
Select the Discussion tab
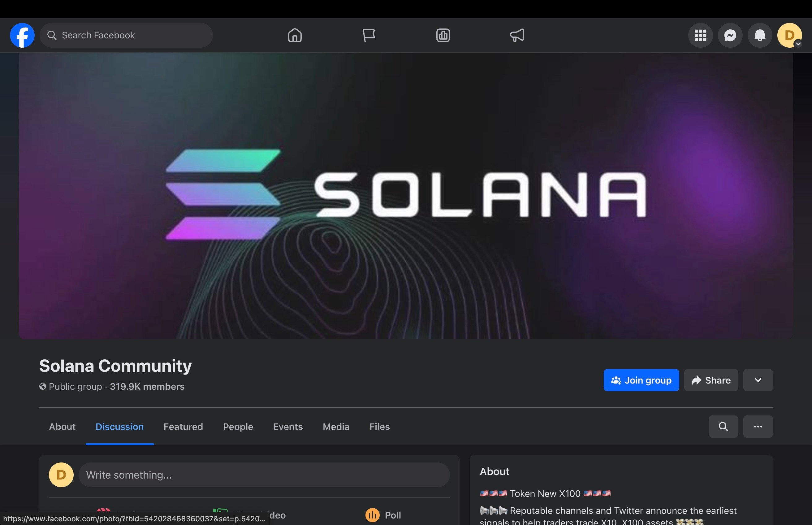tap(119, 427)
